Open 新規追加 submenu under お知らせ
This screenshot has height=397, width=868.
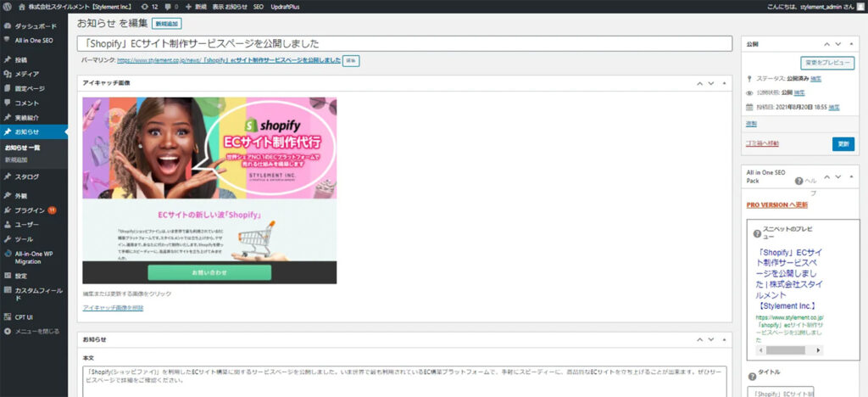coord(16,160)
